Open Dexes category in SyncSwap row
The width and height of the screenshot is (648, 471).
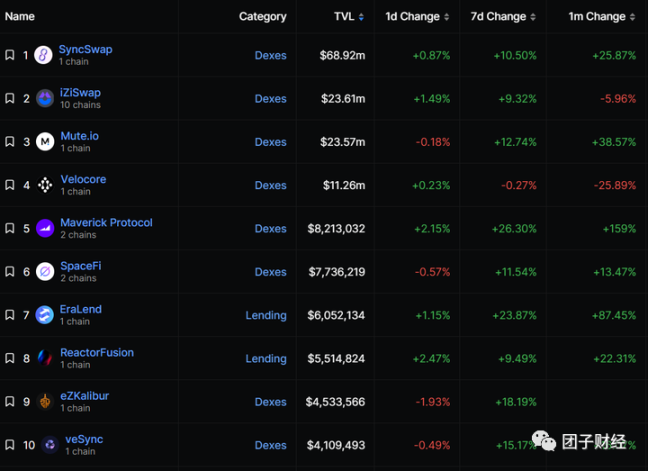271,55
